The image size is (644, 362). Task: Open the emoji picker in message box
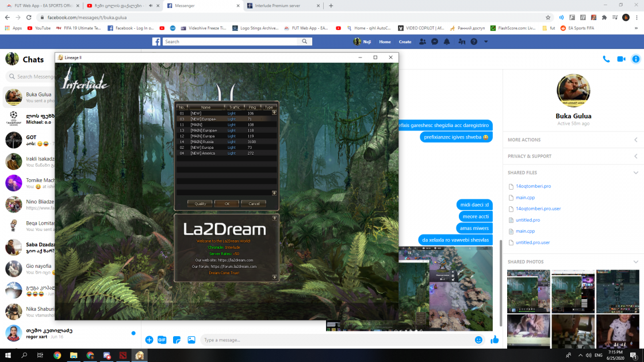(x=478, y=340)
